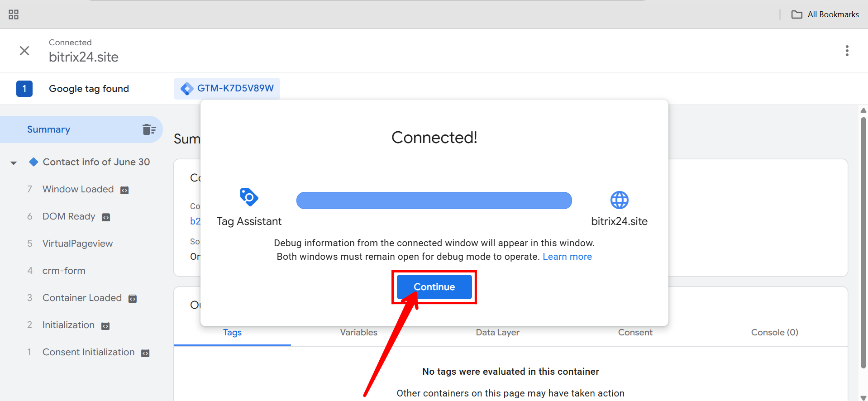This screenshot has height=401, width=868.
Task: Click the scrollbar down arrow
Action: click(x=863, y=398)
